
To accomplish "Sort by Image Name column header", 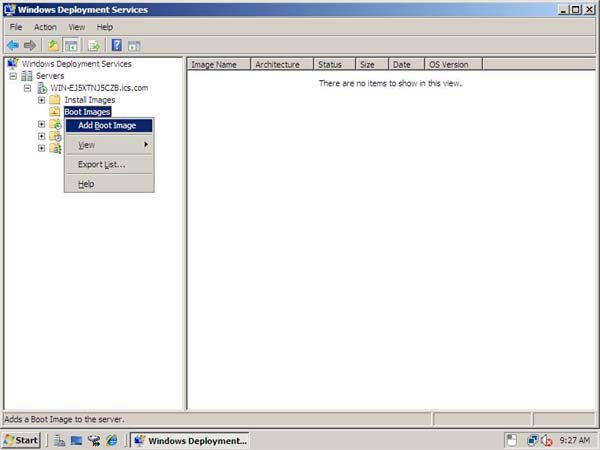I will tap(219, 64).
